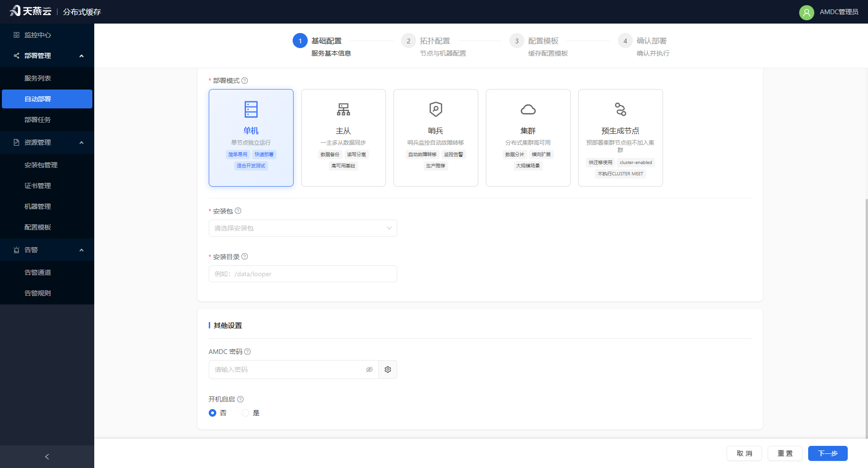The image size is (868, 468).
Task: Select 是 for 开机自启
Action: point(246,413)
